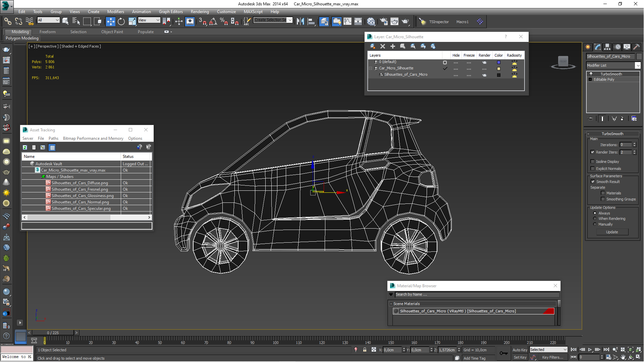Click Delete layer X icon in Layer window
The width and height of the screenshot is (644, 362).
click(383, 46)
